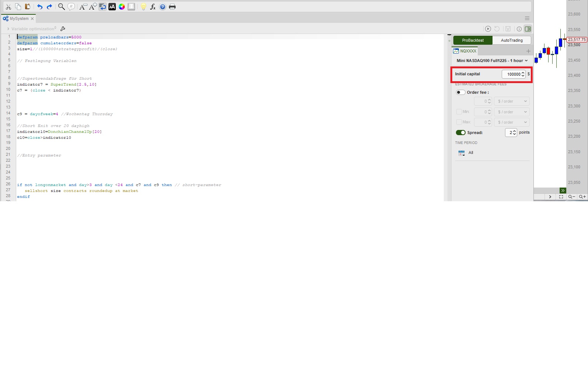The image size is (588, 374).
Task: Decrease the editor font size
Action: tap(83, 7)
